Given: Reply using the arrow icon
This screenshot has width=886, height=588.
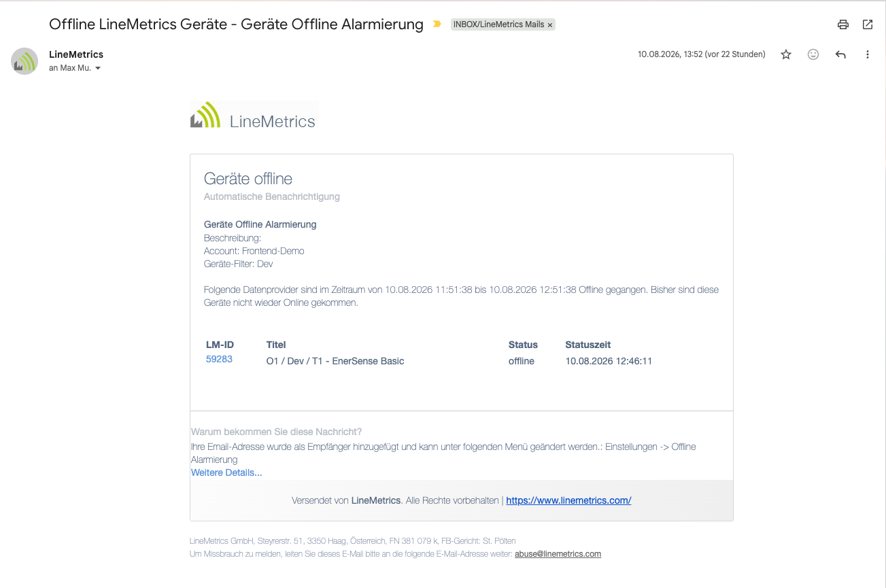Looking at the screenshot, I should pyautogui.click(x=840, y=54).
